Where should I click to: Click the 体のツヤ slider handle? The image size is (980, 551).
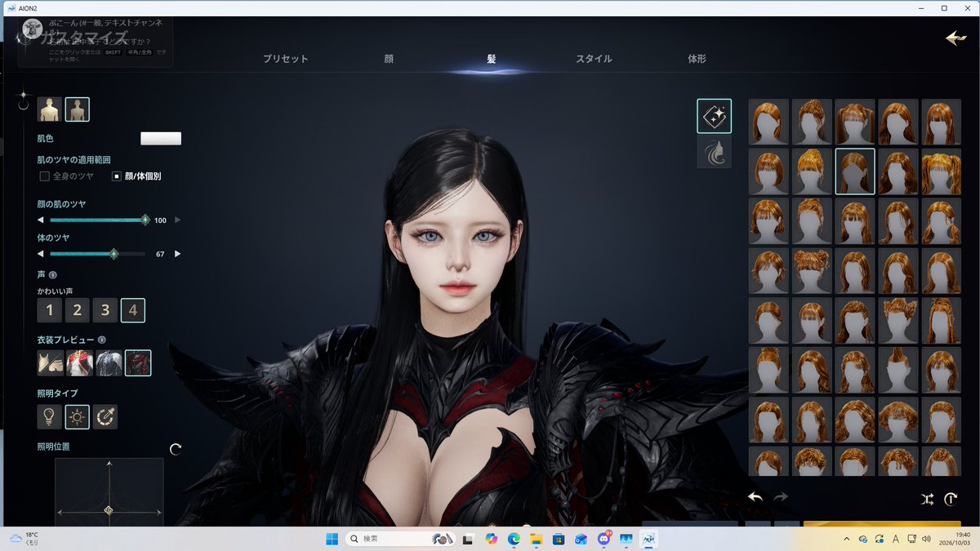point(114,254)
